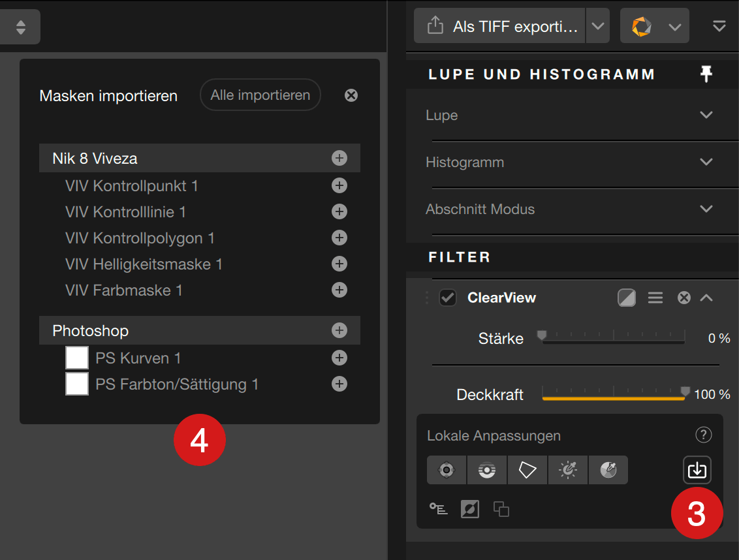The image size is (739, 560).
Task: Add PS Kurven 1 mask
Action: point(339,358)
